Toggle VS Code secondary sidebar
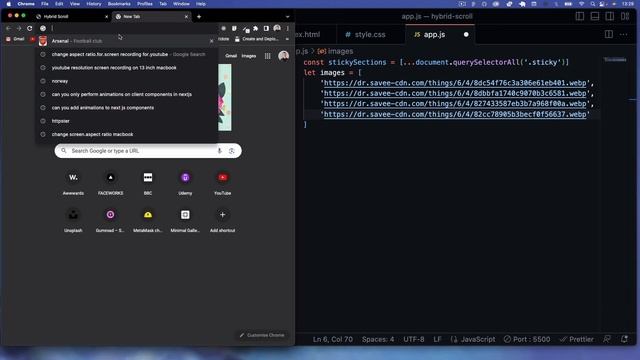640x360 pixels. pyautogui.click(x=610, y=16)
